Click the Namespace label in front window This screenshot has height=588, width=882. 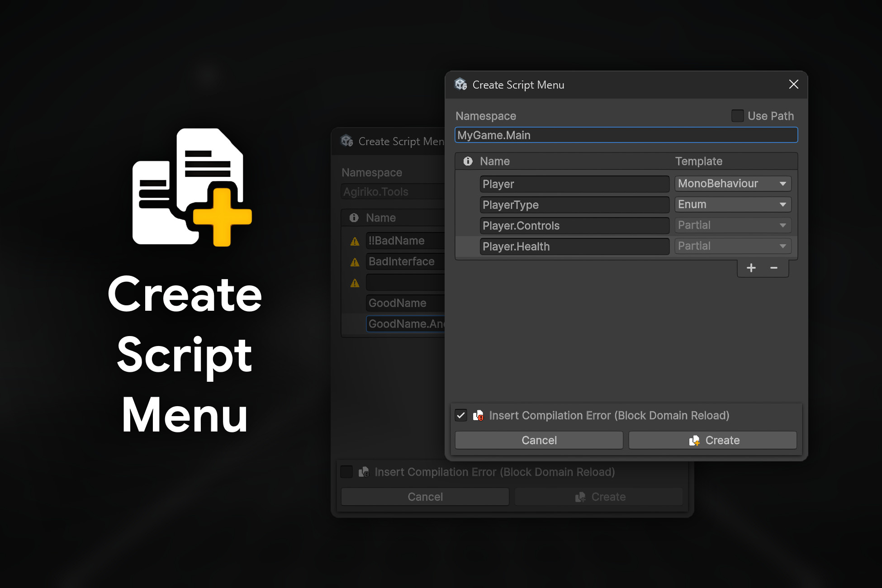tap(486, 116)
